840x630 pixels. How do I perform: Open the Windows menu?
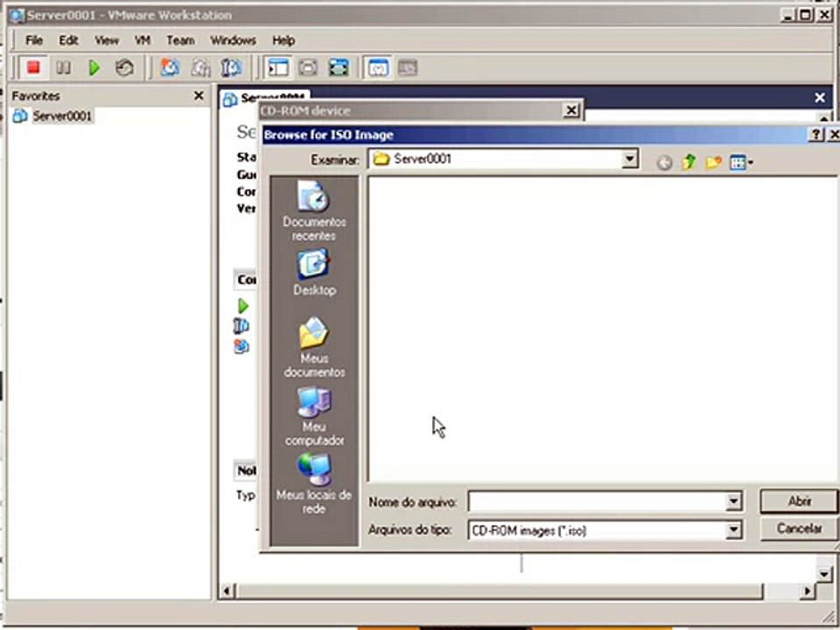pyautogui.click(x=233, y=40)
